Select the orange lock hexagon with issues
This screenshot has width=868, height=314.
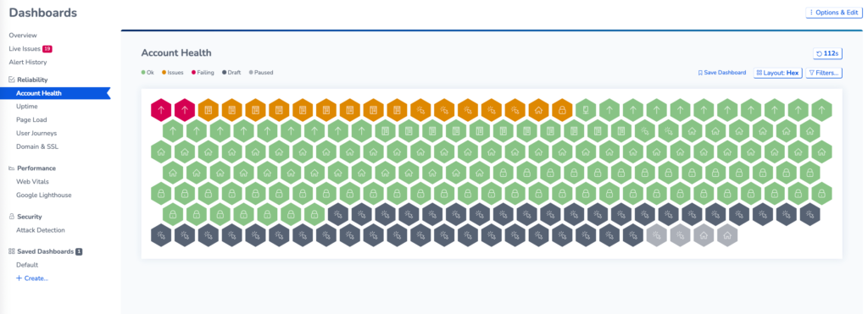(562, 110)
